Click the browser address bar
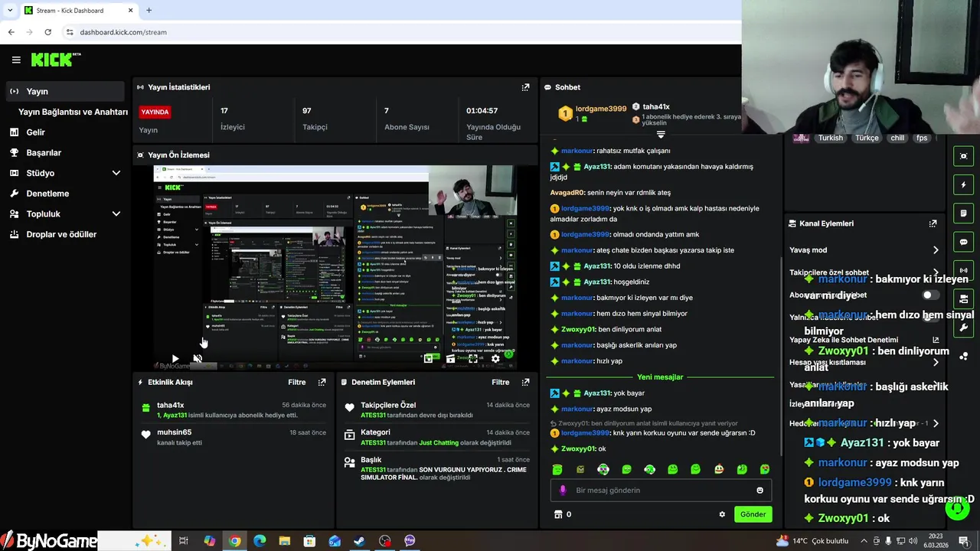980x551 pixels. (398, 32)
